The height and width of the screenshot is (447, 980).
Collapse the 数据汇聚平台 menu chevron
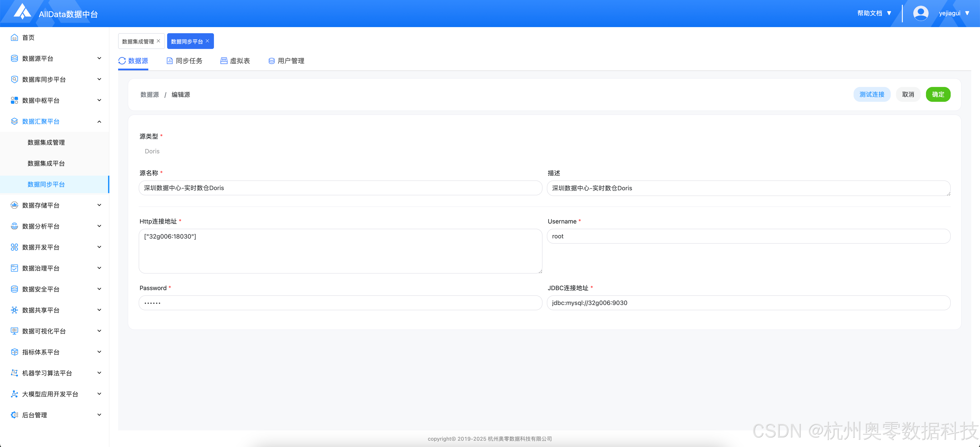click(x=99, y=122)
